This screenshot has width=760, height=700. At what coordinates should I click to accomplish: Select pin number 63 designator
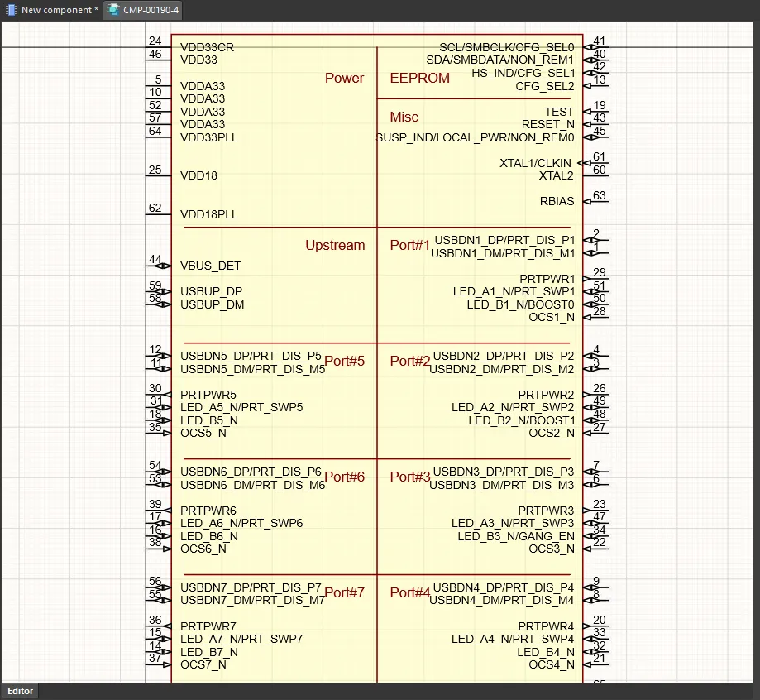point(600,195)
